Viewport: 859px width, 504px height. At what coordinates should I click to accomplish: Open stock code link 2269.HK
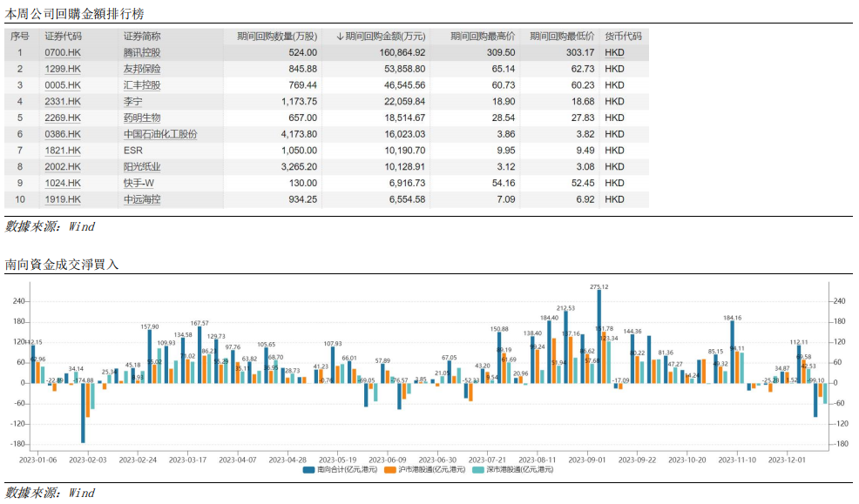tap(63, 118)
